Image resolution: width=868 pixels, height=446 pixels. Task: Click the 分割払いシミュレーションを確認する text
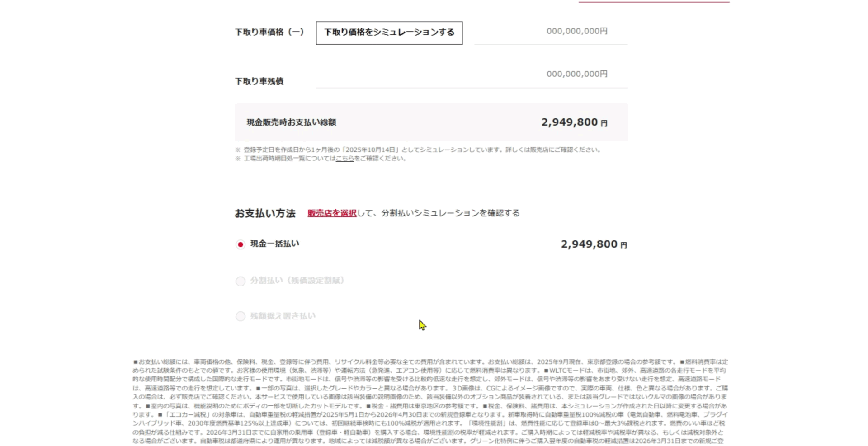pyautogui.click(x=450, y=213)
